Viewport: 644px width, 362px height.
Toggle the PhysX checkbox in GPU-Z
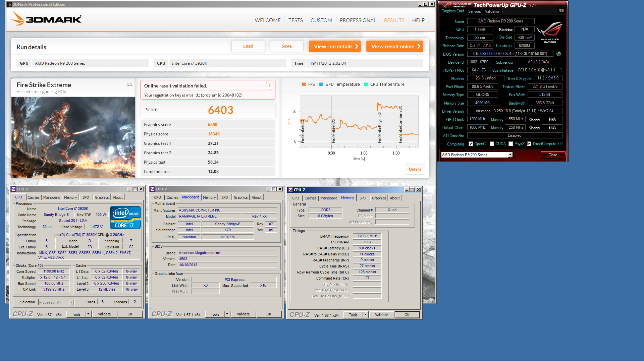click(511, 144)
